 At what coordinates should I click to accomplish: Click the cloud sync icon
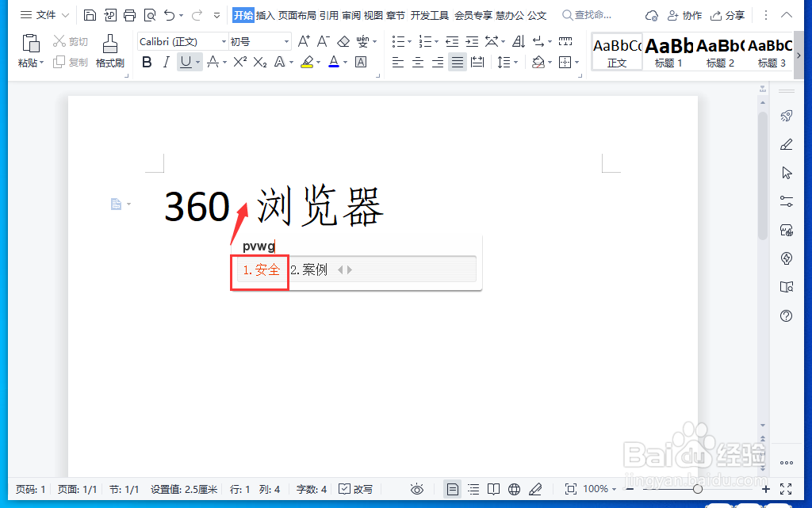coord(652,16)
